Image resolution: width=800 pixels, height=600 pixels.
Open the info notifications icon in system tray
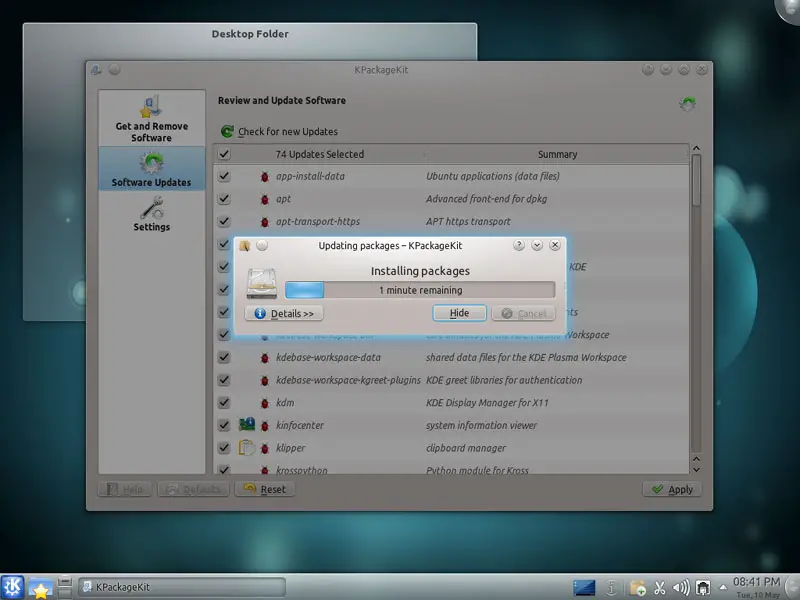[611, 588]
